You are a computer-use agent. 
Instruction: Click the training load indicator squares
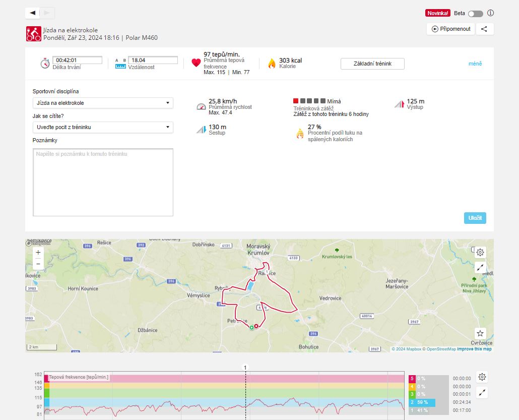point(309,101)
